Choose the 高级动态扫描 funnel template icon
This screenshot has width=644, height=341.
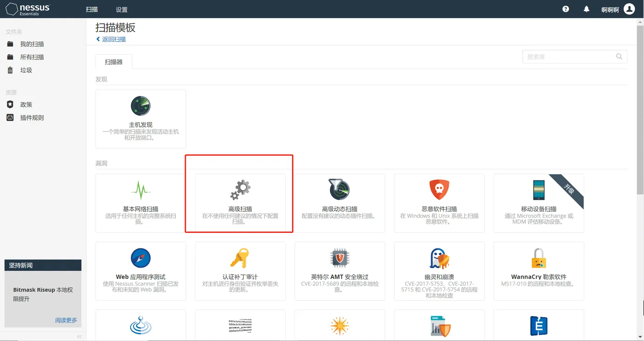tap(339, 190)
